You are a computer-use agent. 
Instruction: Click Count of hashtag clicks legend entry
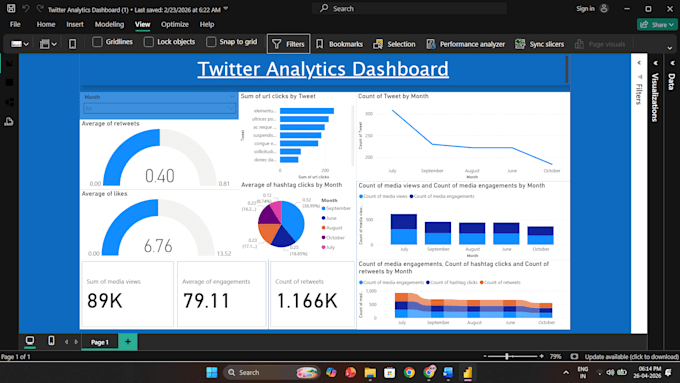(452, 282)
